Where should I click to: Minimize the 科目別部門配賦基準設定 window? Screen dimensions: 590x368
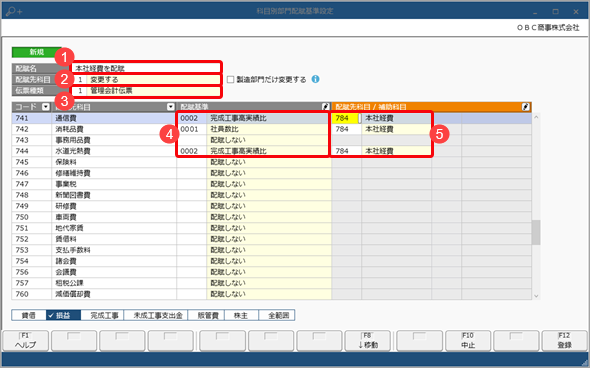pyautogui.click(x=535, y=12)
